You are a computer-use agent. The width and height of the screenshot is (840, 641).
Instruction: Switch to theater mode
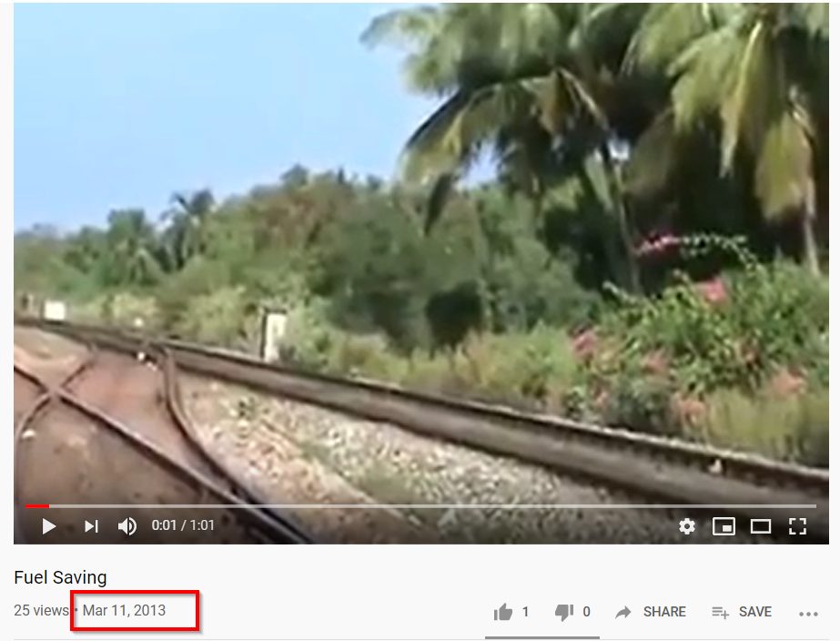760,526
